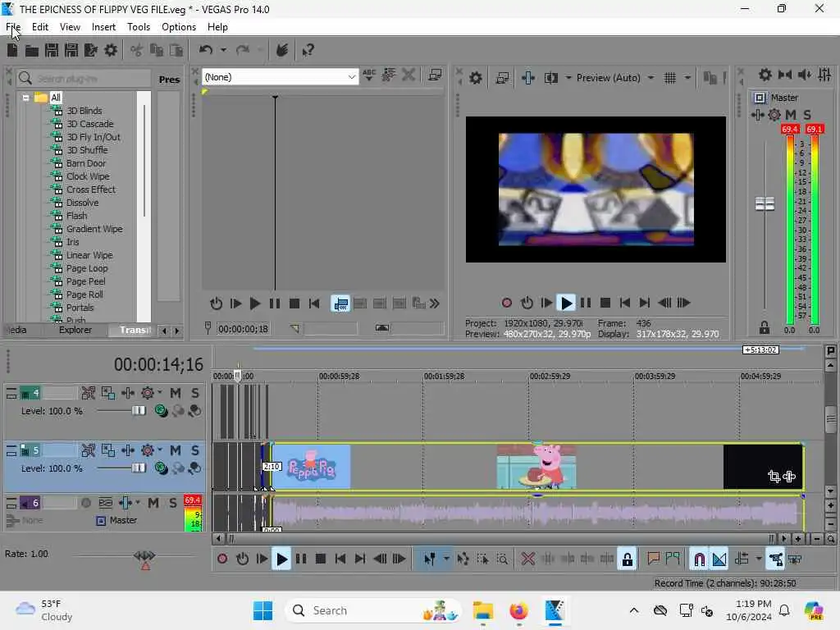The image size is (840, 630).
Task: Click Normal Edit Tool in the timeline toolbar
Action: [x=430, y=559]
